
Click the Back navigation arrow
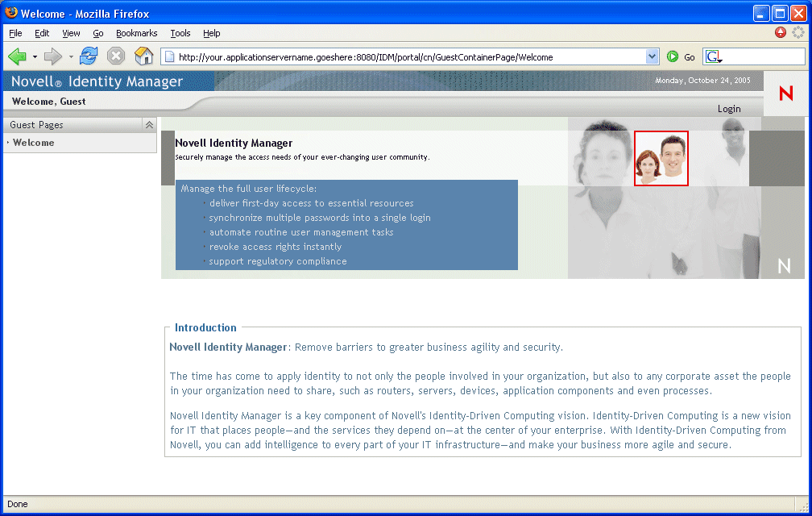click(x=17, y=56)
